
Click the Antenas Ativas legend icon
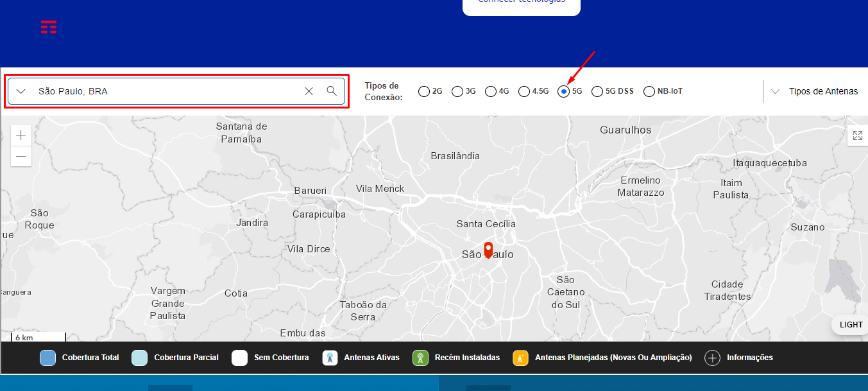point(330,358)
